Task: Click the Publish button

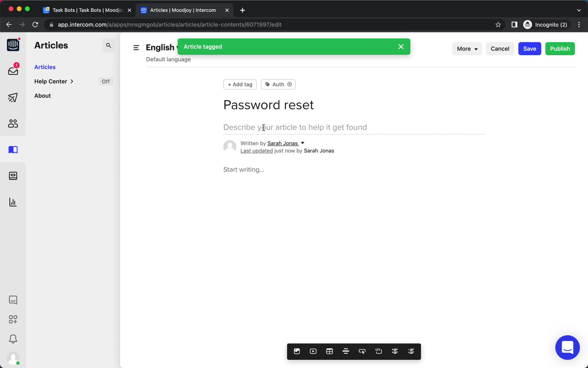Action: click(560, 48)
